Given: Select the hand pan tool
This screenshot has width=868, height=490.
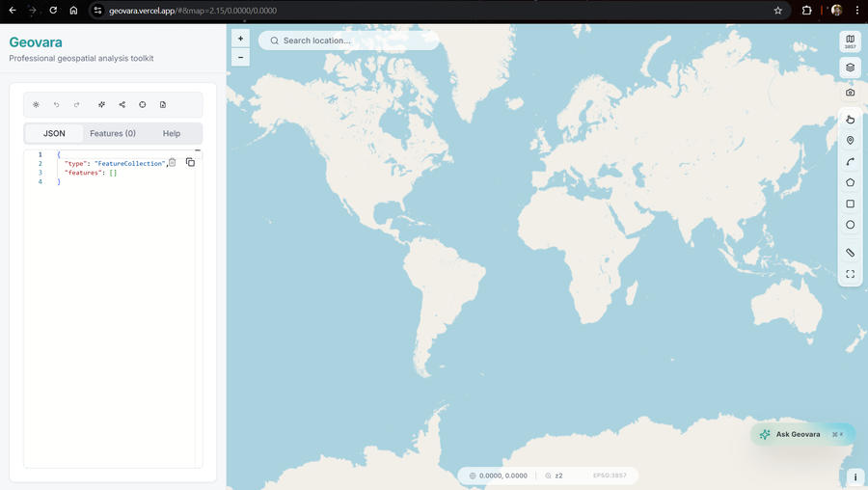Looking at the screenshot, I should coord(851,119).
